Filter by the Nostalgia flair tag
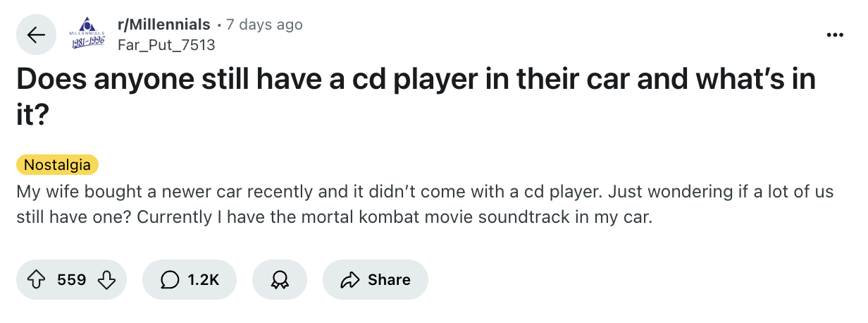The height and width of the screenshot is (323, 868). [x=57, y=165]
